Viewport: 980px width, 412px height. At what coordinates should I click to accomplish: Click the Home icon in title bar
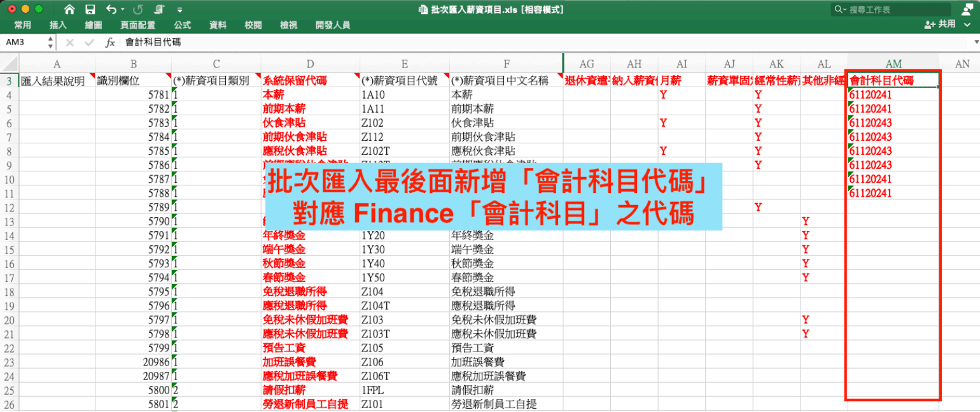(x=69, y=10)
